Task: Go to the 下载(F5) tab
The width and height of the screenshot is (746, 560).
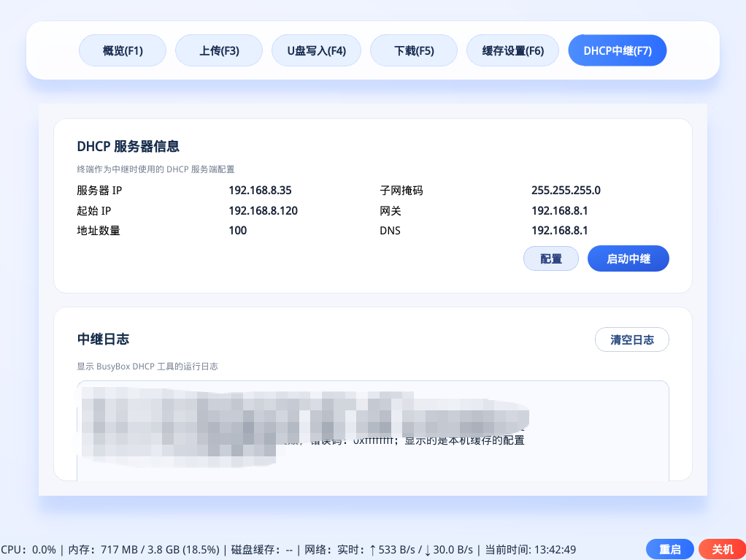Action: coord(414,51)
